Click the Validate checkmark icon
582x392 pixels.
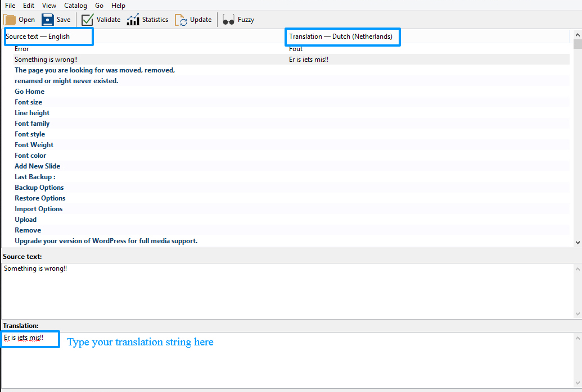pos(87,20)
